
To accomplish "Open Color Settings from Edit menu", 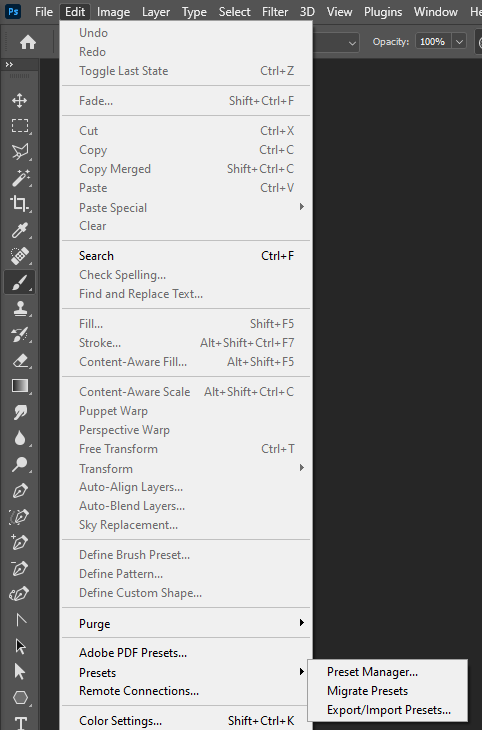I will pos(186,721).
